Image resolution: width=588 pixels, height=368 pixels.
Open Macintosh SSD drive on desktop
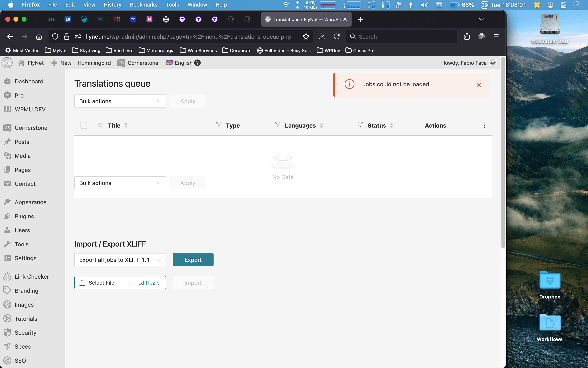(x=550, y=29)
